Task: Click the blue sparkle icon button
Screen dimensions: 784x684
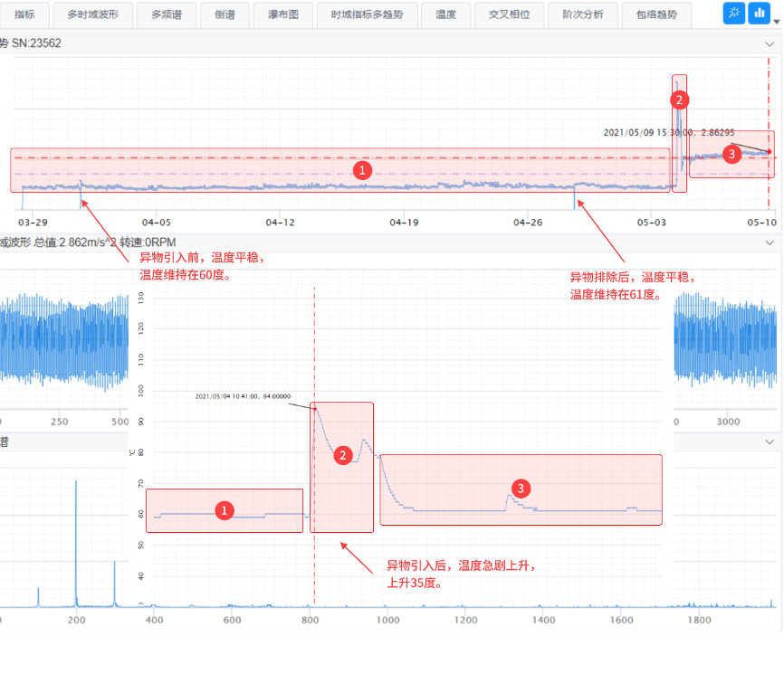Action: coord(734,14)
